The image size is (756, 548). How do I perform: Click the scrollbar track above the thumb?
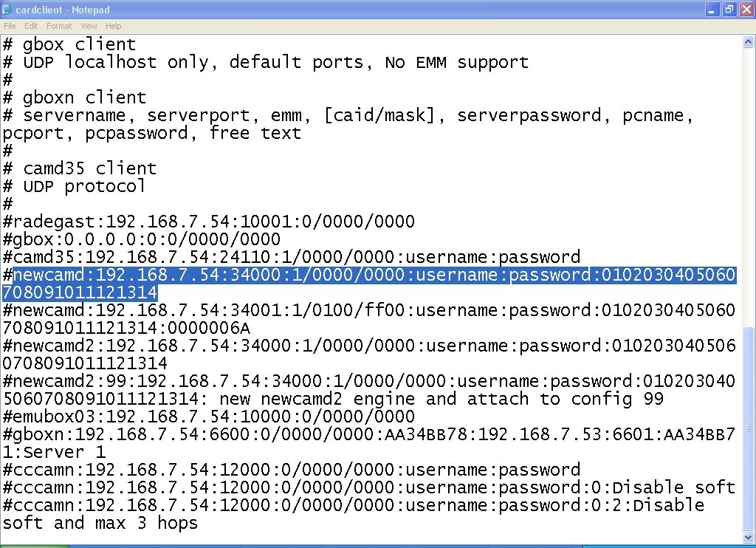point(749,187)
